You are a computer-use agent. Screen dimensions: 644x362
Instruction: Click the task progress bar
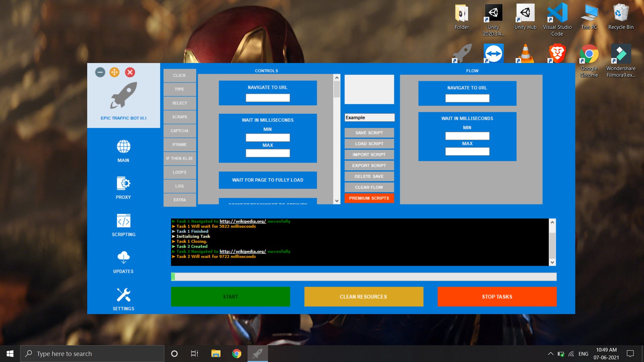point(364,277)
